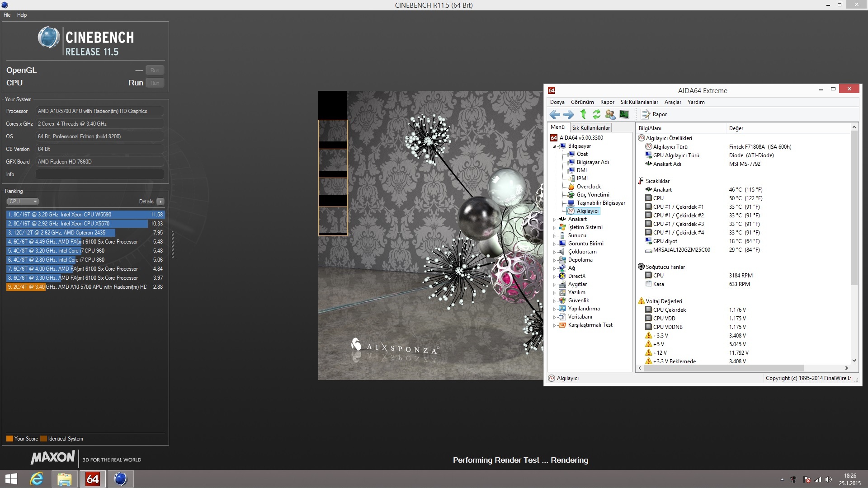Open the Sık Kullanılanlar menu
868x488 pixels.
[x=639, y=102]
